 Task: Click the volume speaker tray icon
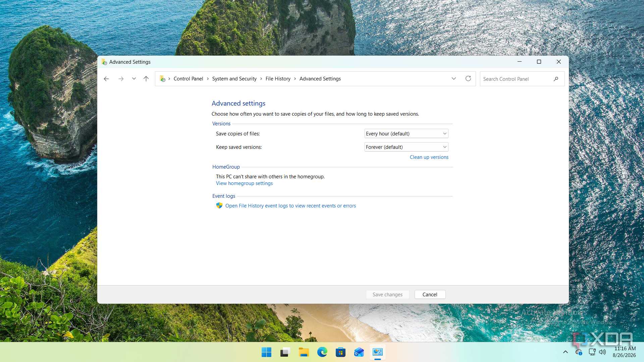(603, 352)
